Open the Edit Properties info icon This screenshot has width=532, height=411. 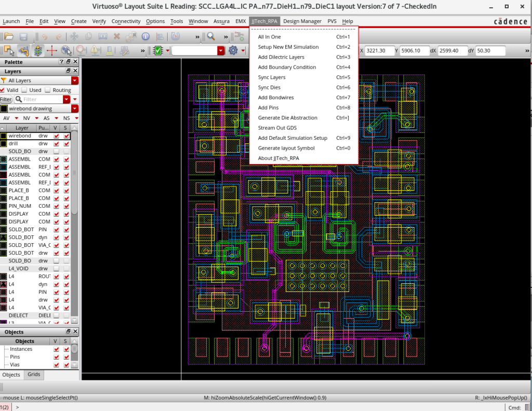coord(145,36)
